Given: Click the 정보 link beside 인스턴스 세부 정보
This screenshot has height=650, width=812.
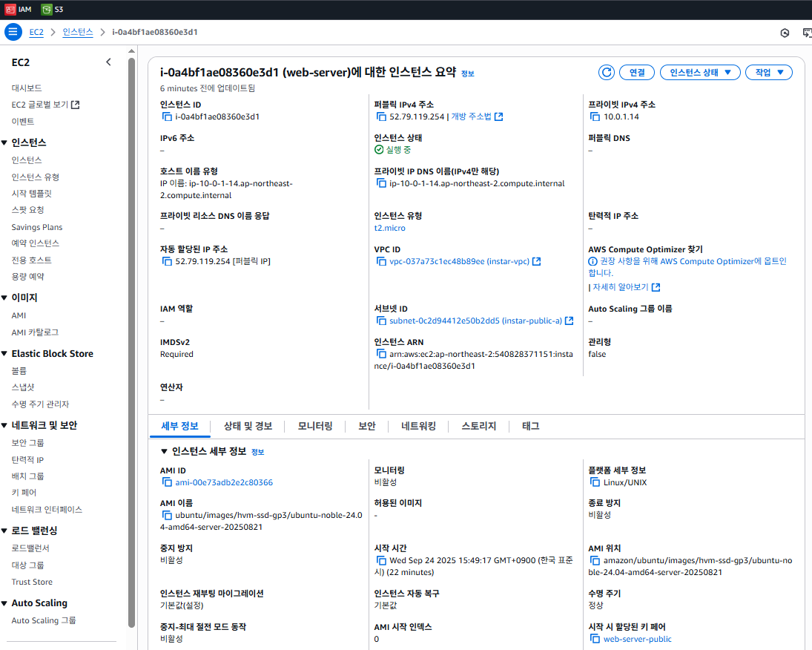Looking at the screenshot, I should [x=257, y=452].
